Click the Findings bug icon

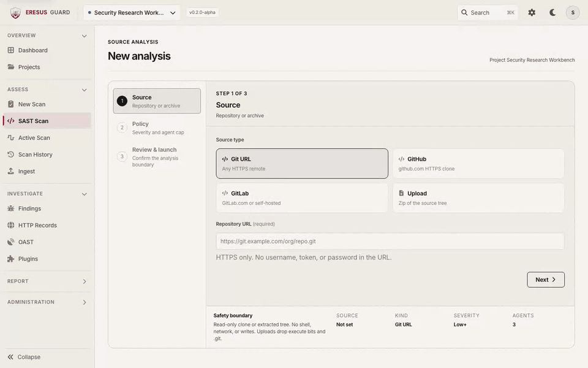pos(11,209)
